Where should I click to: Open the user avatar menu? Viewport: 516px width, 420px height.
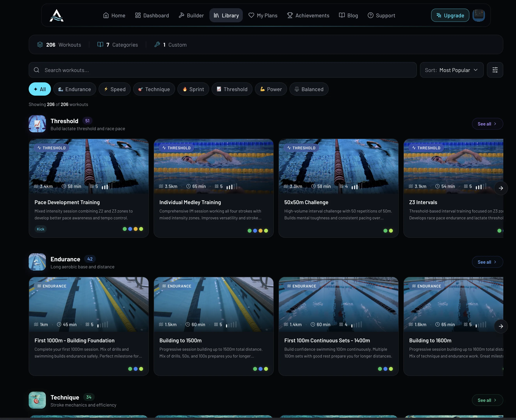479,15
